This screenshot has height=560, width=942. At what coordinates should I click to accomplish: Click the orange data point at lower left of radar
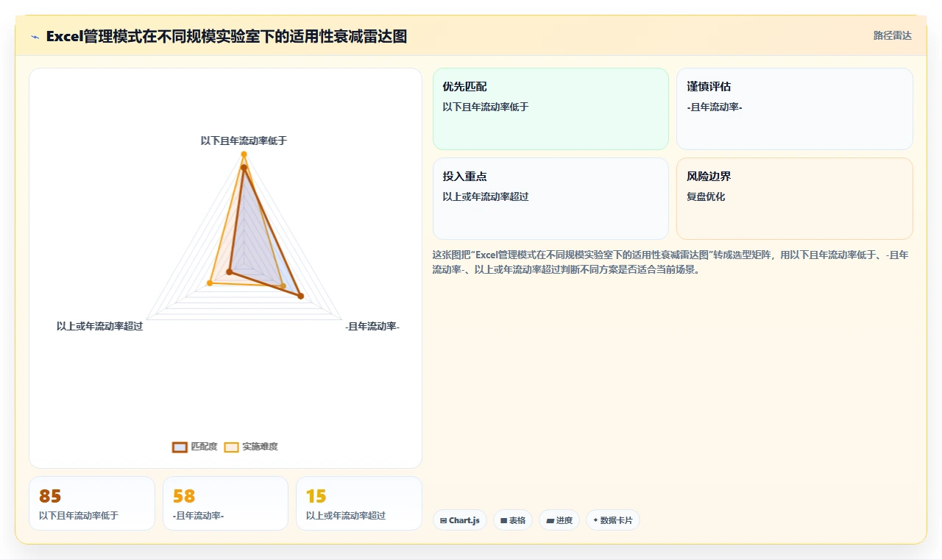click(x=210, y=283)
